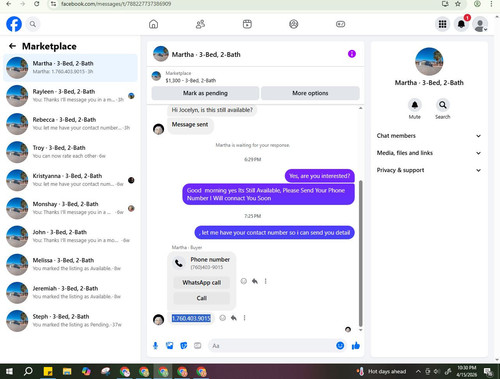Image resolution: width=500 pixels, height=379 pixels.
Task: Open more menu for 1.760.403.9015 message
Action: click(x=244, y=318)
